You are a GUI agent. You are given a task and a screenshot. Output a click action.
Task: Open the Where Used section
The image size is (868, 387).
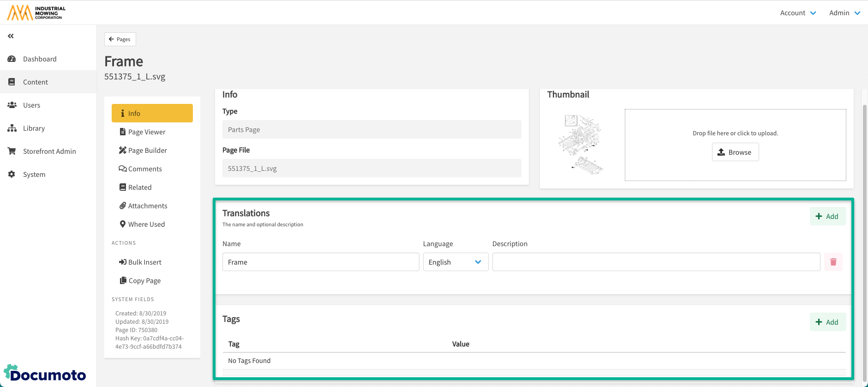(x=146, y=224)
